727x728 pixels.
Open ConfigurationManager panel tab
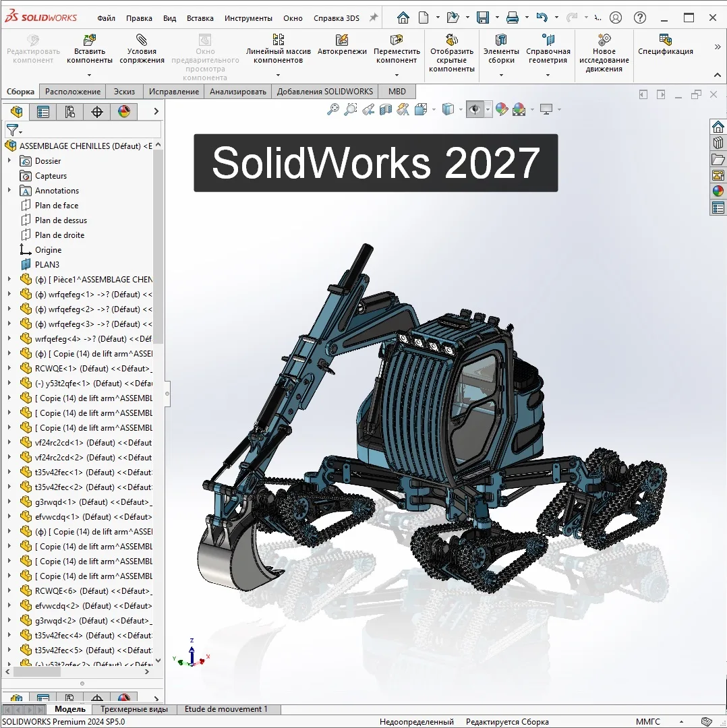tap(70, 111)
